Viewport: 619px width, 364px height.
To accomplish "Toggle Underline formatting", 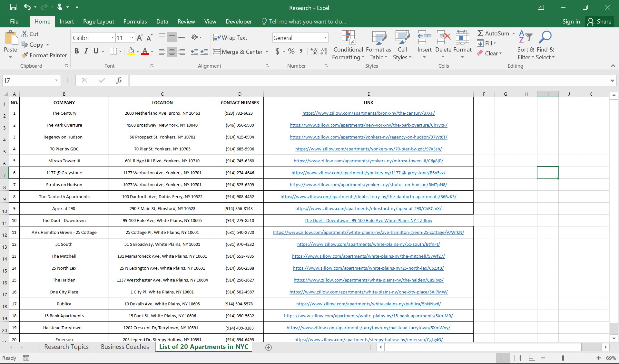I will point(96,51).
